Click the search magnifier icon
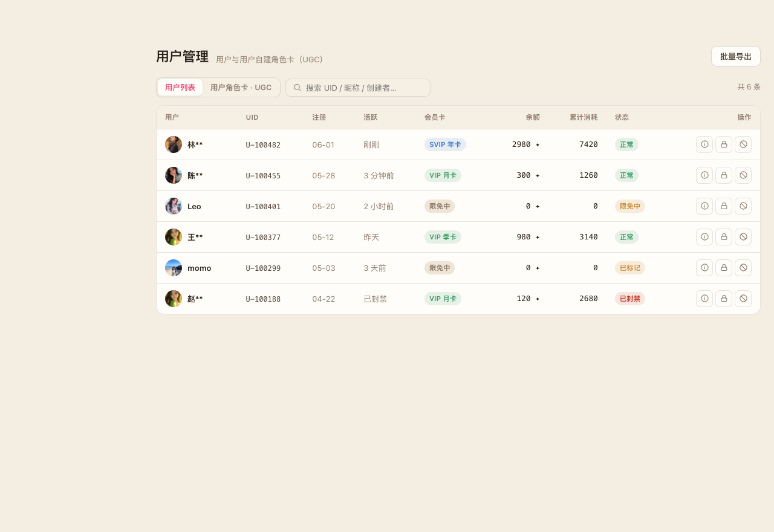 [297, 88]
